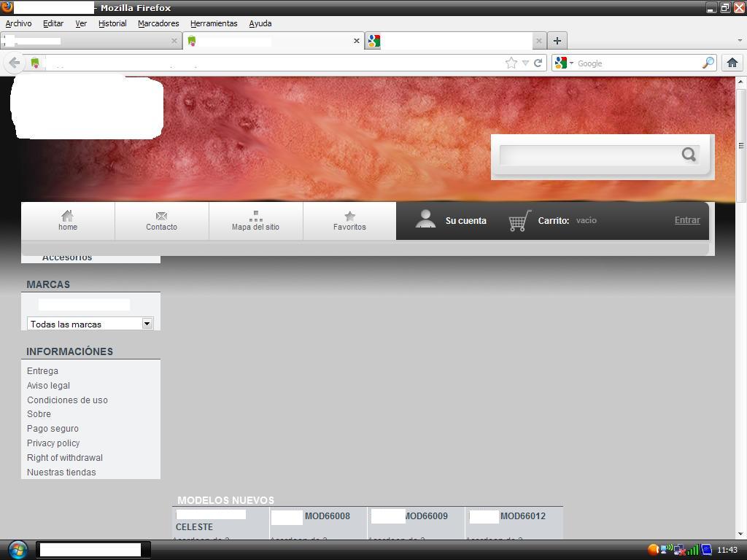Open the CELESTE product link
The image size is (747, 560).
click(194, 527)
